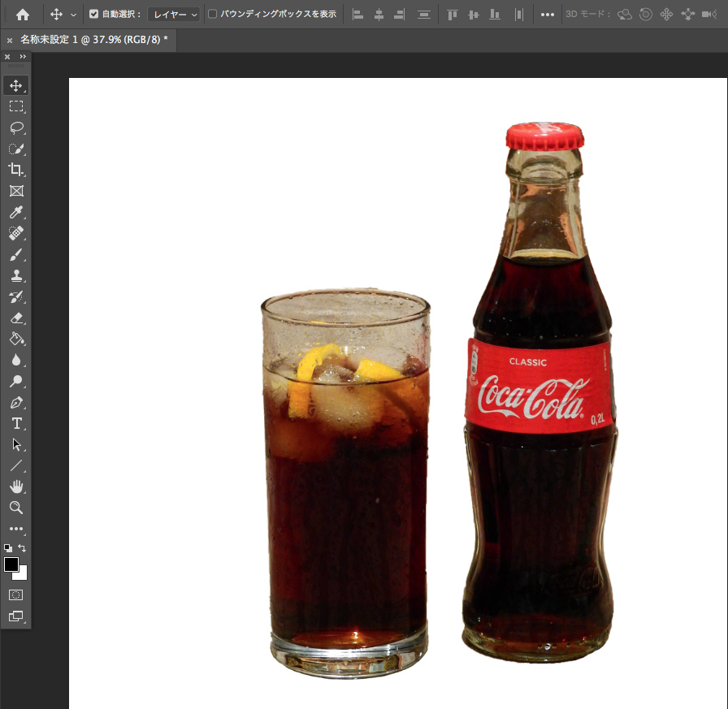
Task: Choose the Blur tool
Action: pos(16,360)
